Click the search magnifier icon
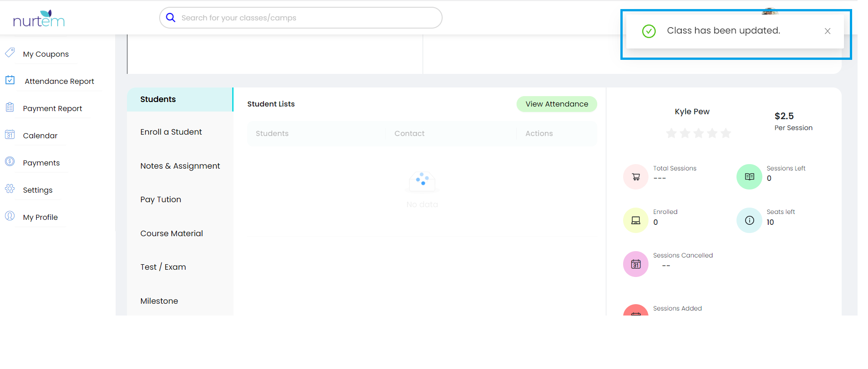Image resolution: width=868 pixels, height=369 pixels. point(171,18)
